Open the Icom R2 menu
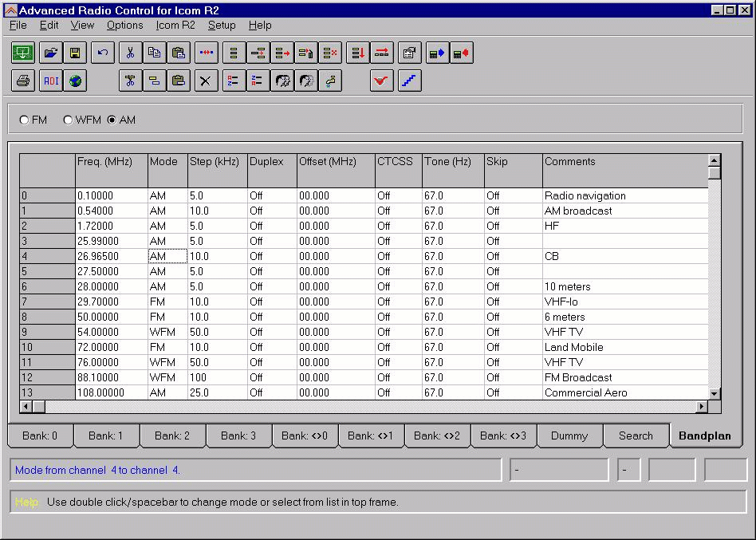Image resolution: width=756 pixels, height=540 pixels. (x=175, y=25)
